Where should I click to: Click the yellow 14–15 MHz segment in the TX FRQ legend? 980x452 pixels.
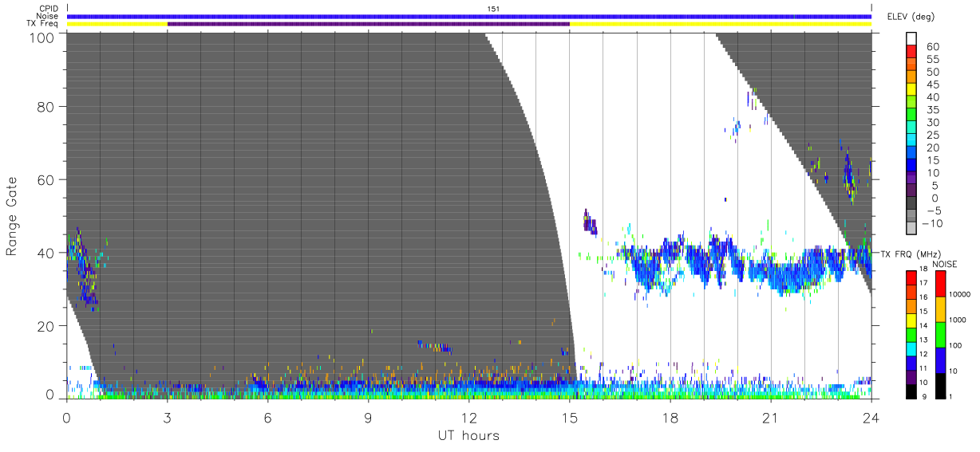(x=911, y=320)
